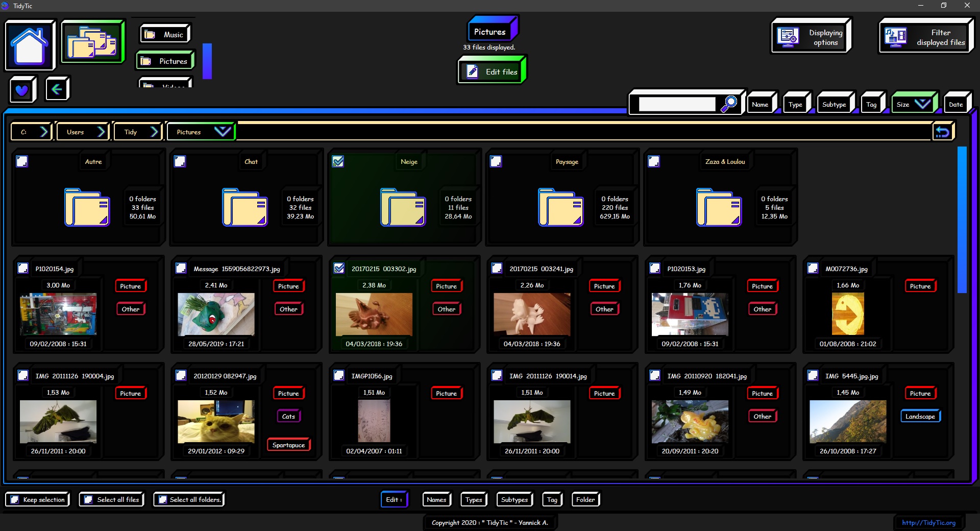This screenshot has width=980, height=531.
Task: Toggle Size sort order arrow
Action: (x=922, y=104)
